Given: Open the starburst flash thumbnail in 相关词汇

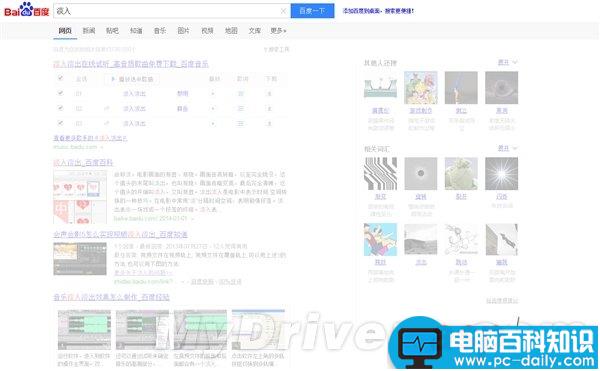Looking at the screenshot, I should coord(502,174).
